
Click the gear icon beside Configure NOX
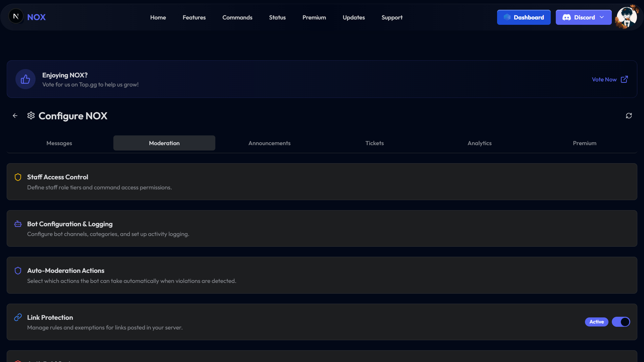tap(31, 116)
